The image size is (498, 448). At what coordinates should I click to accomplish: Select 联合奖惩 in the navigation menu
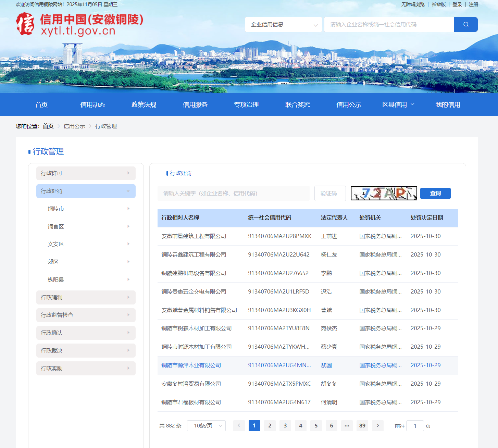(297, 104)
